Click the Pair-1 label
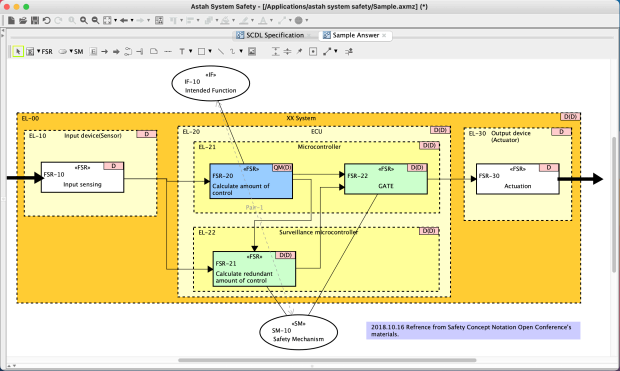 point(254,207)
